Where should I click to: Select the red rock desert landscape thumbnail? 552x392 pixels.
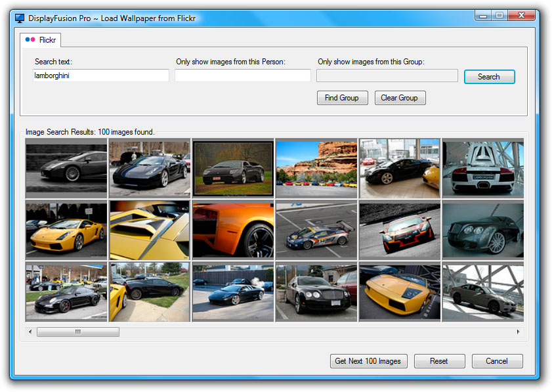coord(316,167)
